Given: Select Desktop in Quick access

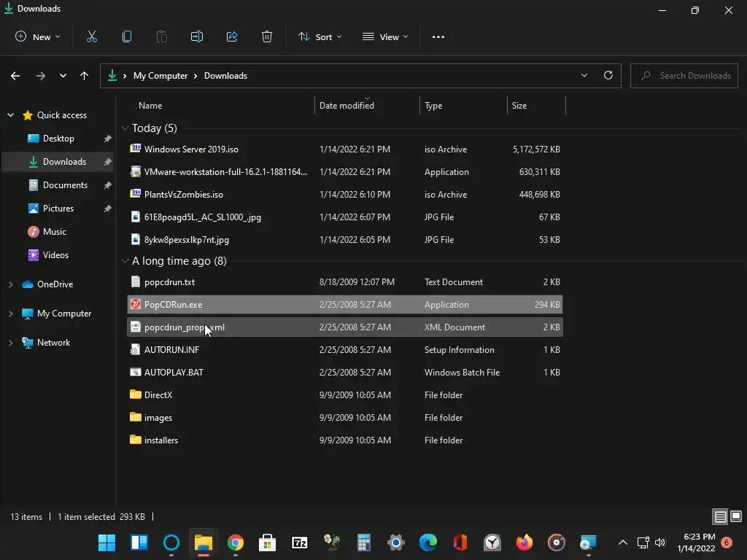Looking at the screenshot, I should click(57, 139).
